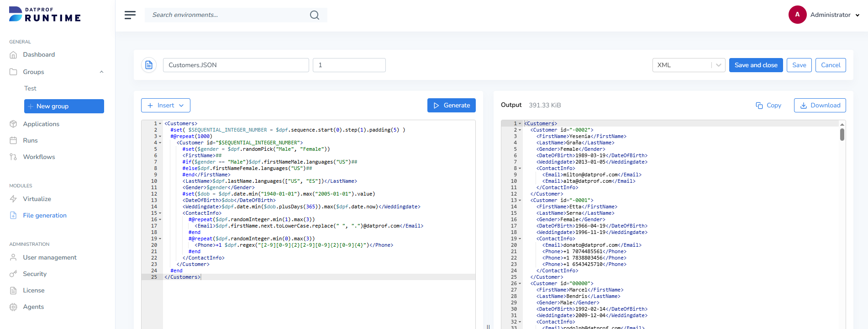Toggle the hamburger sidebar menu icon

pyautogui.click(x=130, y=15)
